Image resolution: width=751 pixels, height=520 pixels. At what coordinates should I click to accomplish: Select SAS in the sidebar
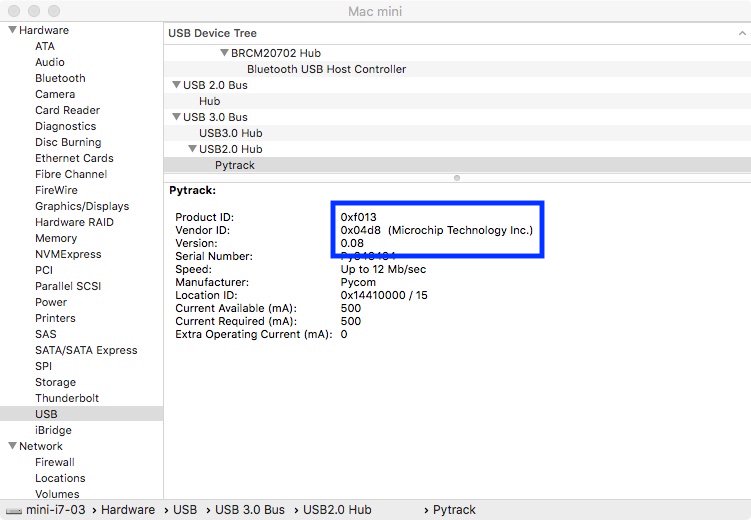pos(46,334)
